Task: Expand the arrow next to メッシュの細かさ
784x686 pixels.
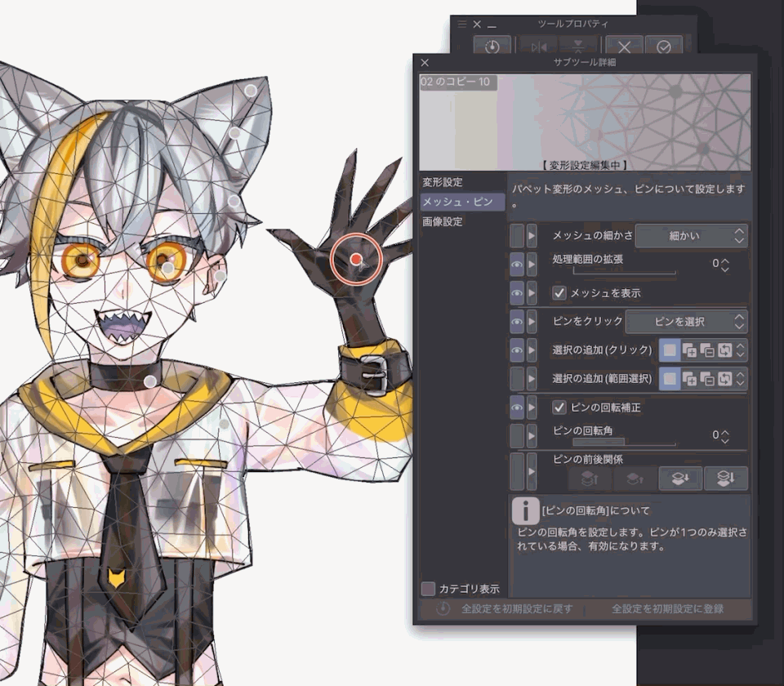Action: [532, 235]
